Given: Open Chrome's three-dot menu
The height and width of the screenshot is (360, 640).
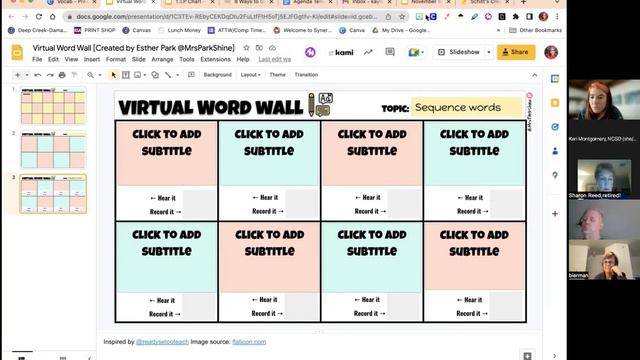Looking at the screenshot, I should (557, 17).
